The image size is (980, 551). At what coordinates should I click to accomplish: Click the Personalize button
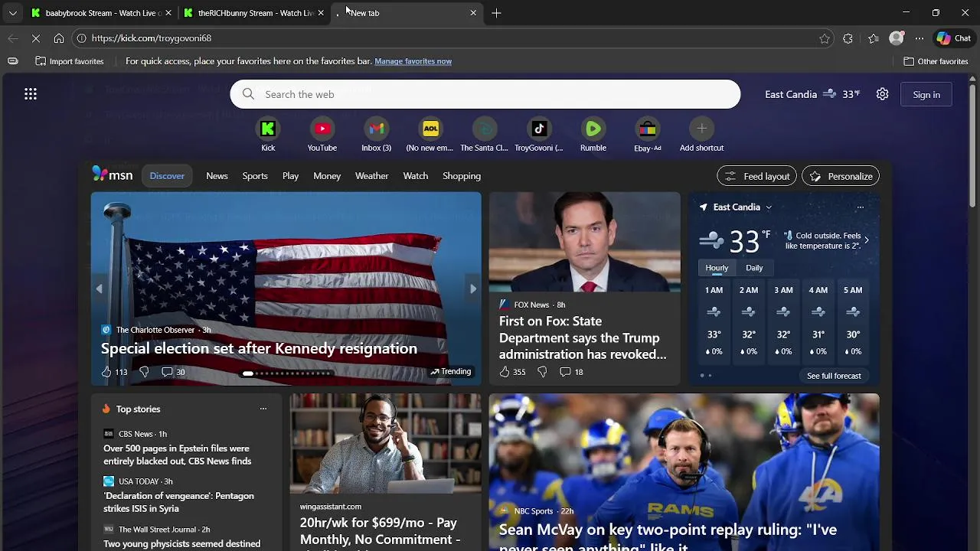[841, 176]
